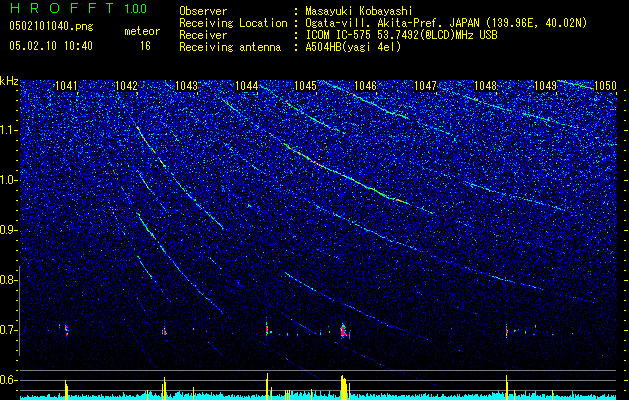Click the meteor count value 16
Screen dimensions: 629x400
click(x=145, y=46)
